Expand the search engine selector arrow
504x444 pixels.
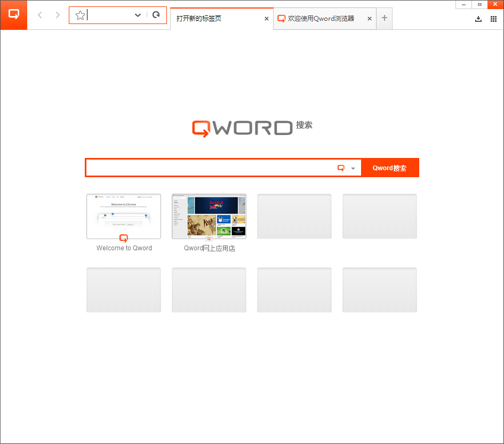click(x=353, y=168)
